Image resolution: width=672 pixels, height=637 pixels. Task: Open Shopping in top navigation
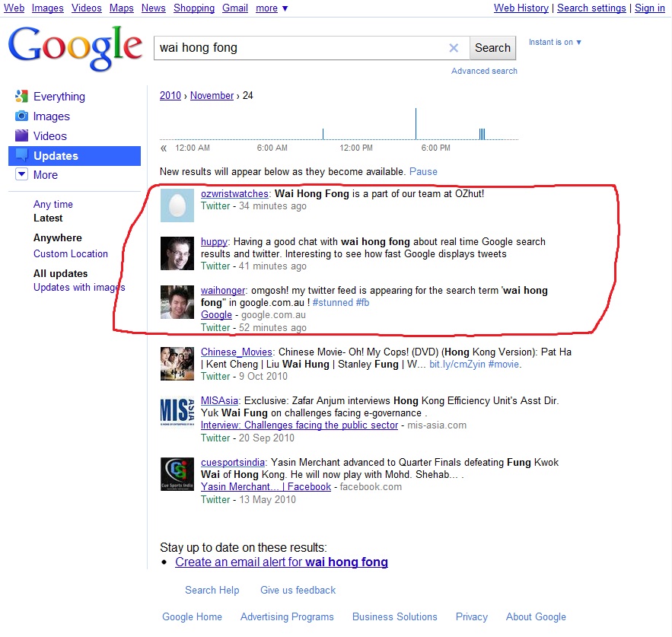point(194,8)
